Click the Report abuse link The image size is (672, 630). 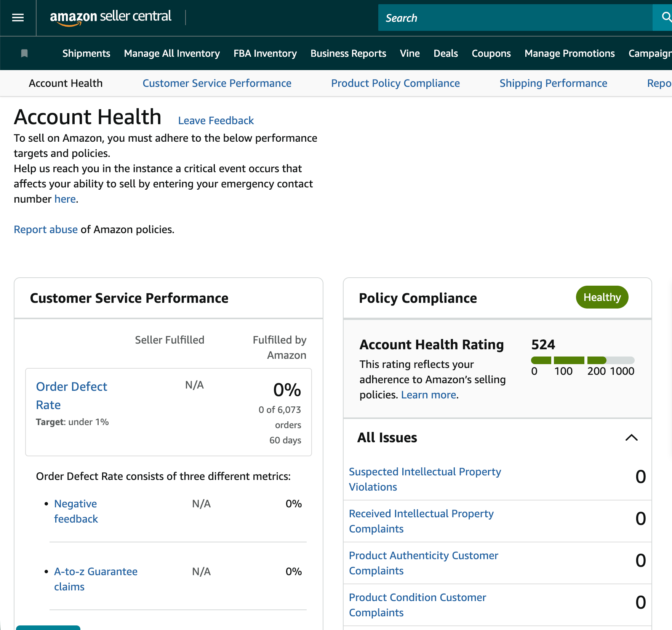tap(46, 229)
